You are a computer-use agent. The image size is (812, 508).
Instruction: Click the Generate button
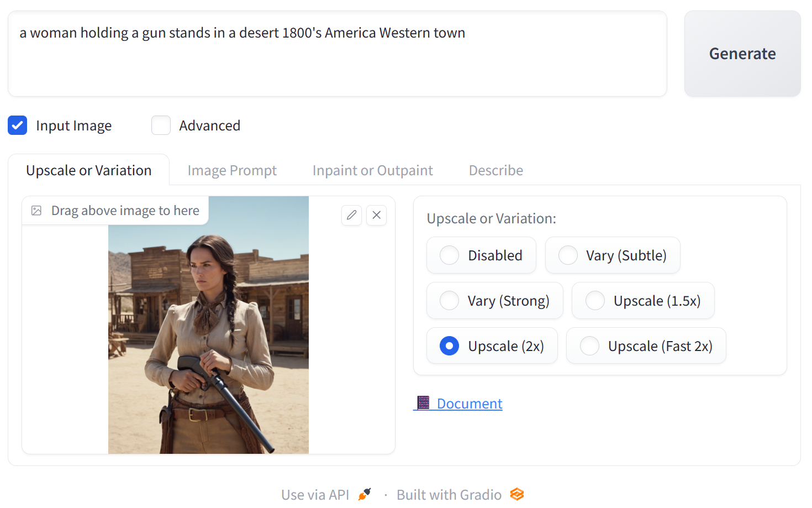(x=742, y=54)
